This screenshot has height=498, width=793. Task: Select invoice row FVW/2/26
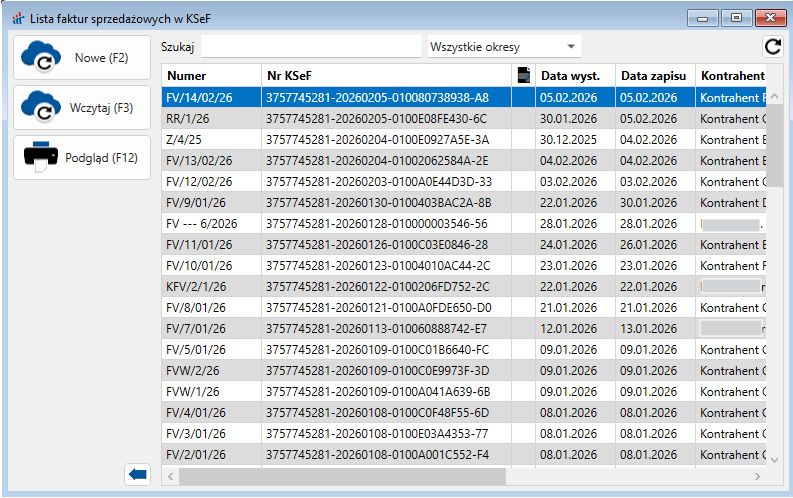(x=210, y=370)
